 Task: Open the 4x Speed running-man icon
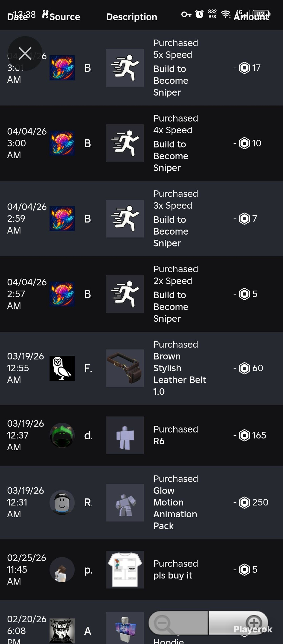pos(125,143)
